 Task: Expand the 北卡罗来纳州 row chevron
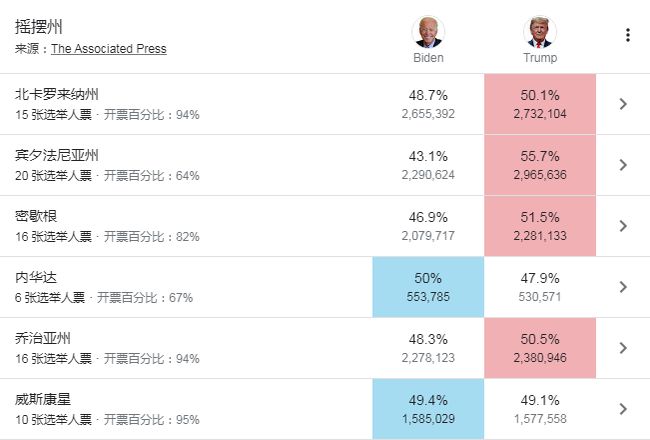coord(623,104)
